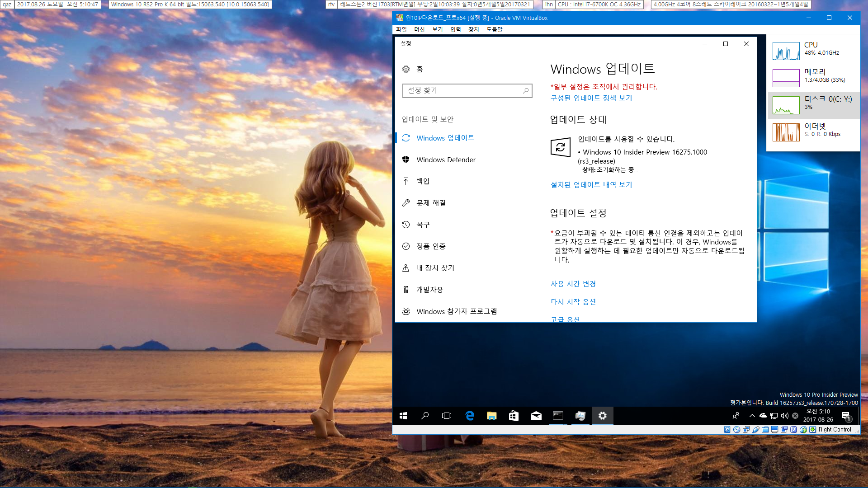
Task: Click the magnifier in settings search box
Action: pyautogui.click(x=525, y=90)
